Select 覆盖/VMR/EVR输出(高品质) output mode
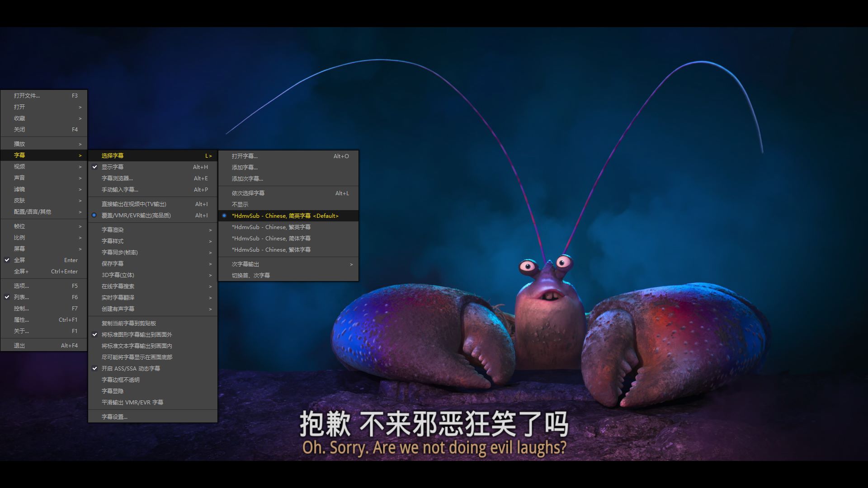868x488 pixels. point(136,216)
